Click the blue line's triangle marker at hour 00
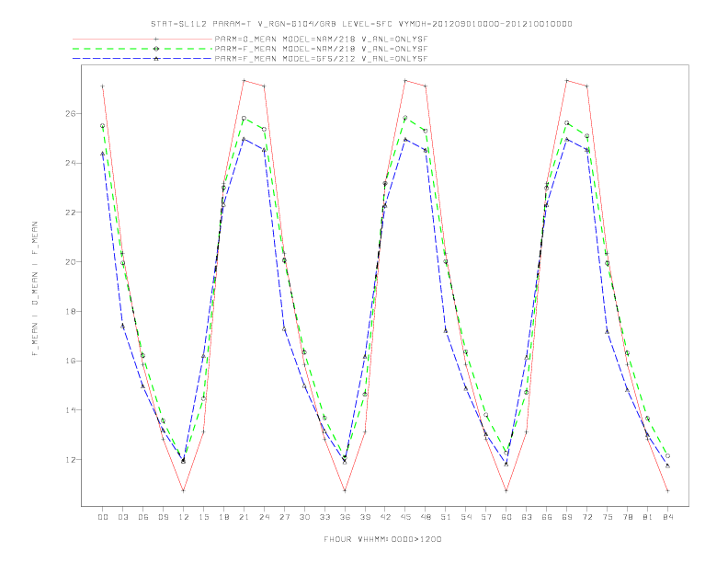728x563 pixels. pyautogui.click(x=103, y=154)
